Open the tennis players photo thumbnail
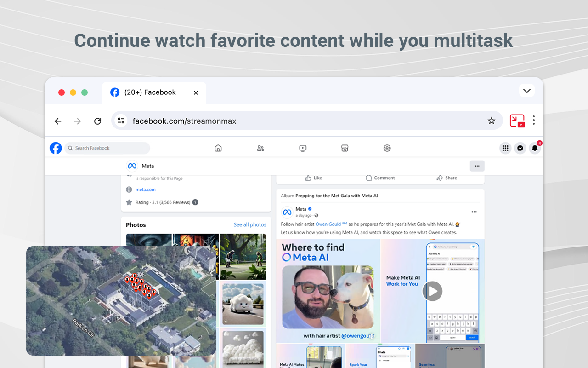This screenshot has width=588, height=368. tap(243, 256)
